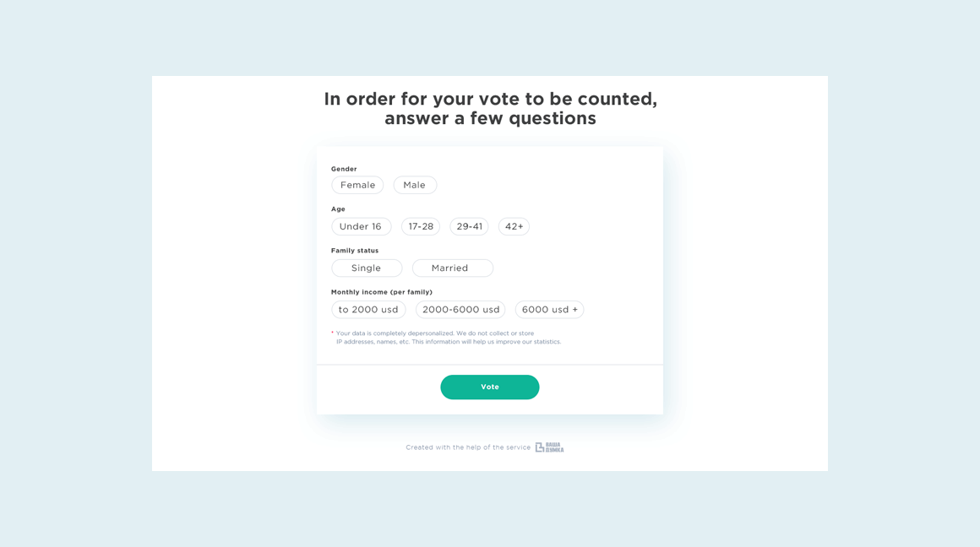
Task: Open the survey service logo in footer
Action: [549, 447]
